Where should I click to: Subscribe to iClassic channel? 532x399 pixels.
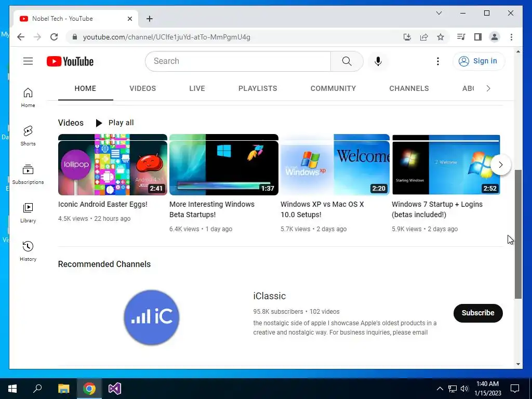point(478,313)
